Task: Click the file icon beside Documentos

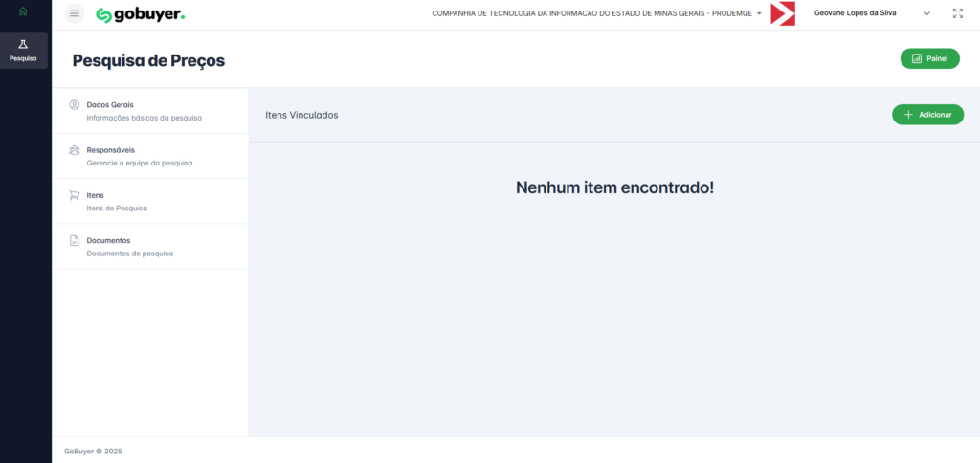Action: [75, 240]
